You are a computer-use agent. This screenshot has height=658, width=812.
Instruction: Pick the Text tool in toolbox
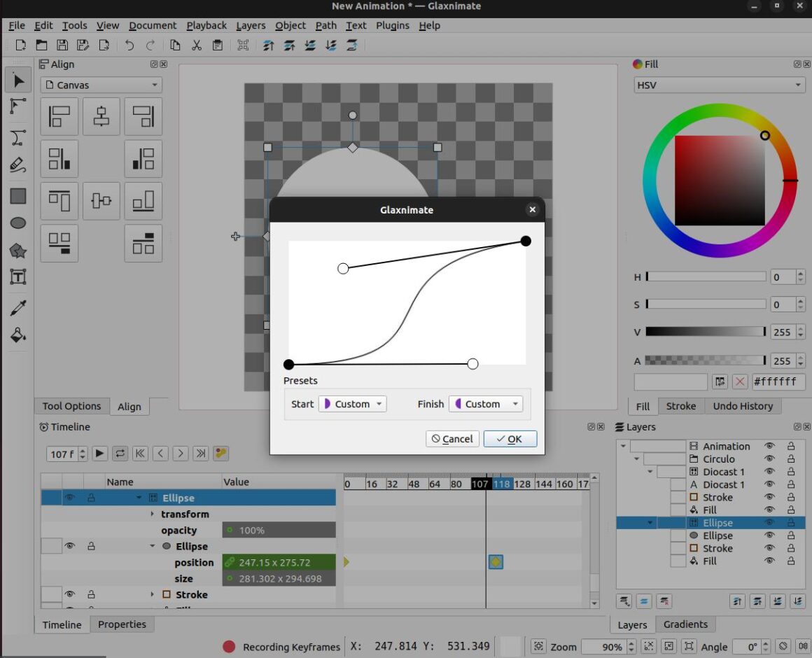pos(18,277)
